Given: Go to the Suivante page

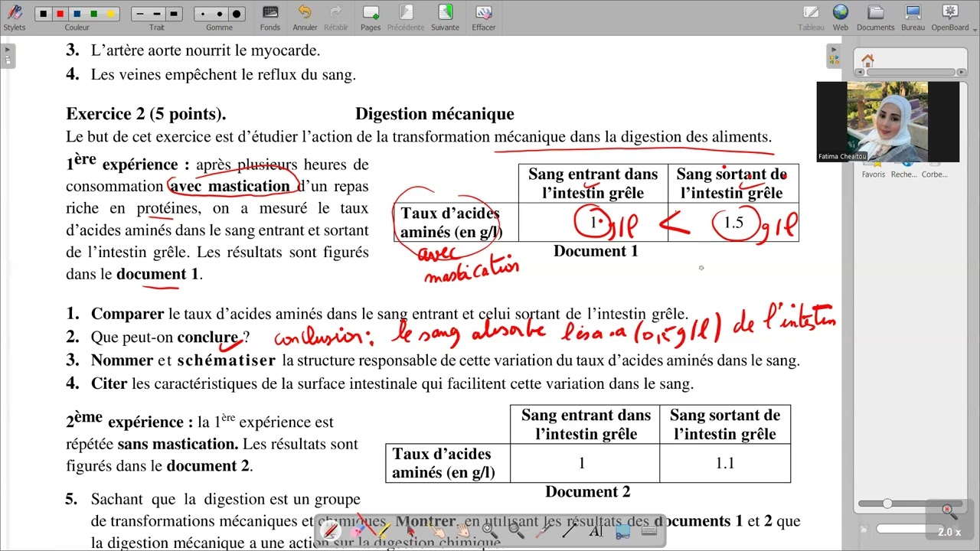Looking at the screenshot, I should point(445,18).
